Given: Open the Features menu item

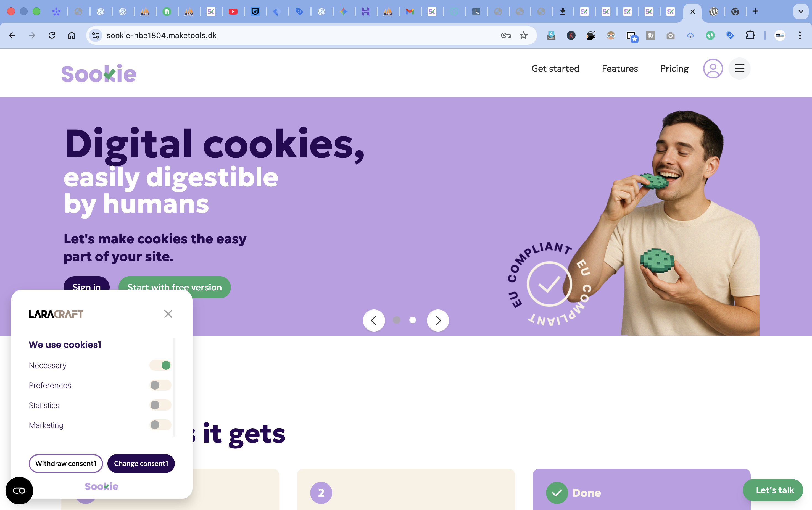Looking at the screenshot, I should pos(620,69).
